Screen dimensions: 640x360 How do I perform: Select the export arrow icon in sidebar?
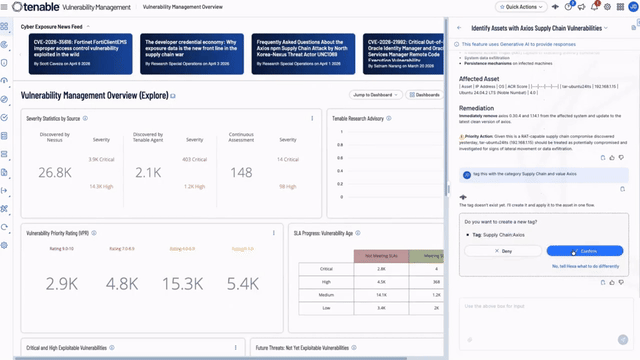(x=4, y=191)
